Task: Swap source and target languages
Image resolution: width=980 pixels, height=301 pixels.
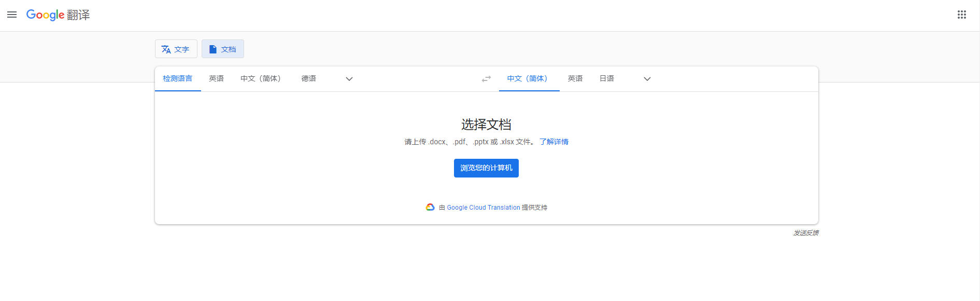Action: 486,79
